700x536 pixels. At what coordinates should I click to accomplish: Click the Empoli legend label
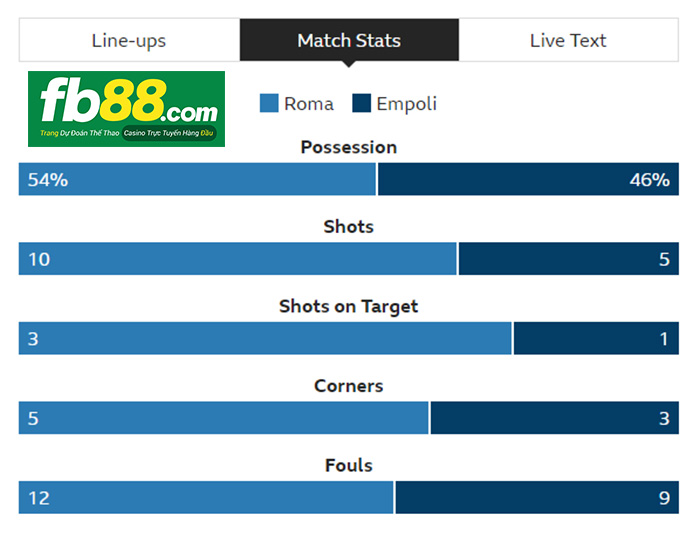(406, 104)
